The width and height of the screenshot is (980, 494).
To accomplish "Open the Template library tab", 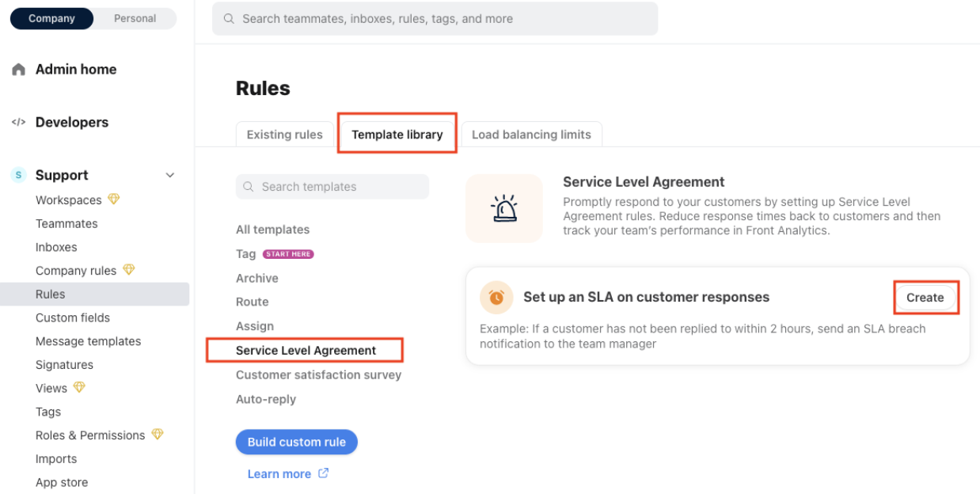I will click(x=397, y=134).
